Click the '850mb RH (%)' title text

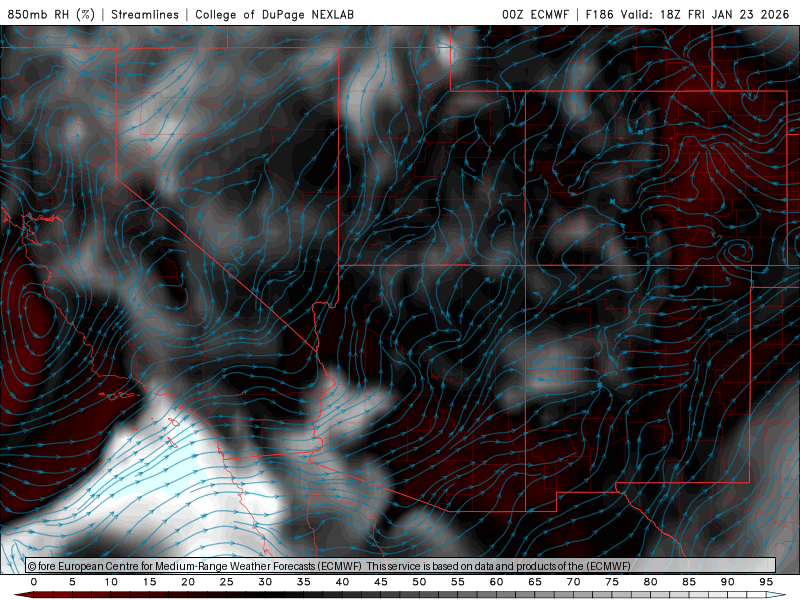coord(51,14)
